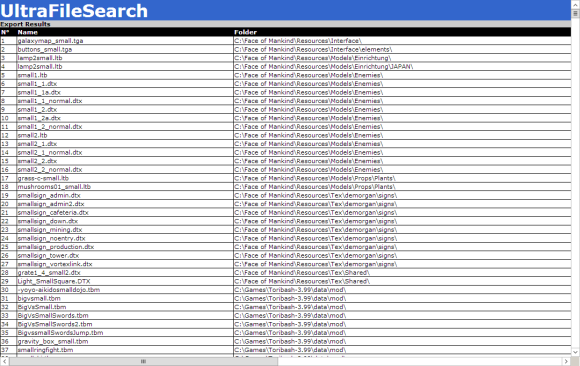Select small1_2.dtx file name
The height and width of the screenshot is (366, 580).
37,110
